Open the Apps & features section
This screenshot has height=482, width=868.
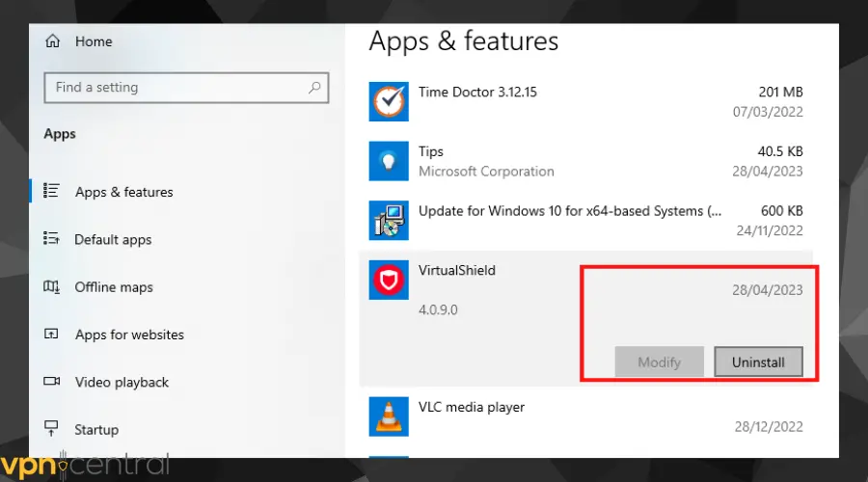click(x=123, y=192)
